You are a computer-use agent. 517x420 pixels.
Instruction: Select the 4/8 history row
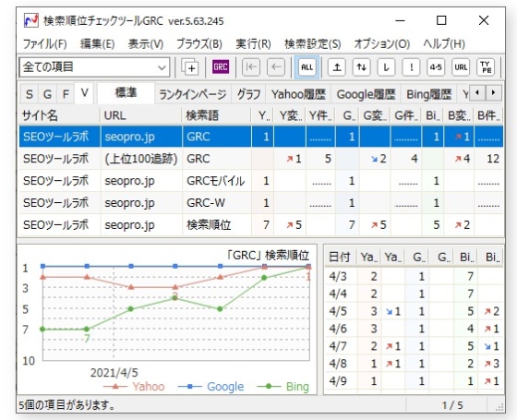414,364
